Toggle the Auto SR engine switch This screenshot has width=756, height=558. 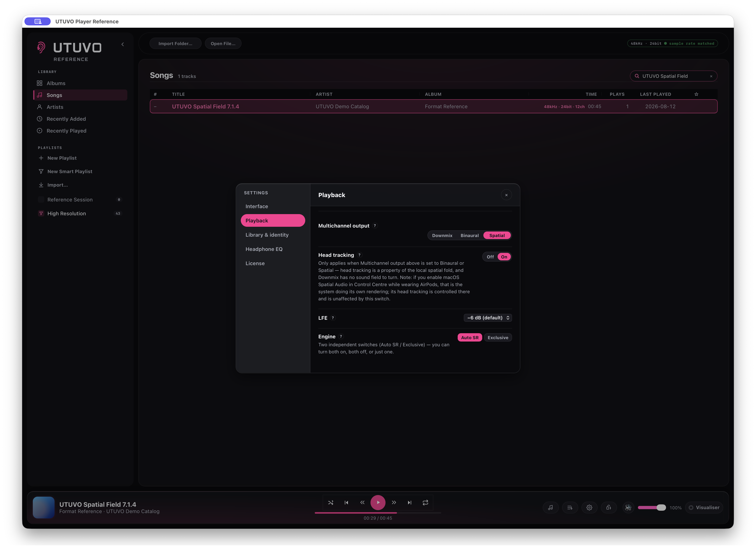pyautogui.click(x=470, y=337)
